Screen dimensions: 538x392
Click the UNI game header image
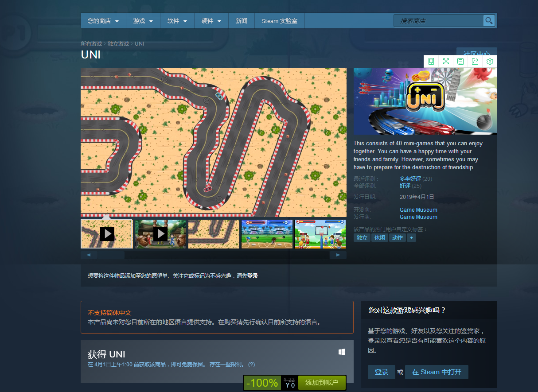(x=425, y=101)
